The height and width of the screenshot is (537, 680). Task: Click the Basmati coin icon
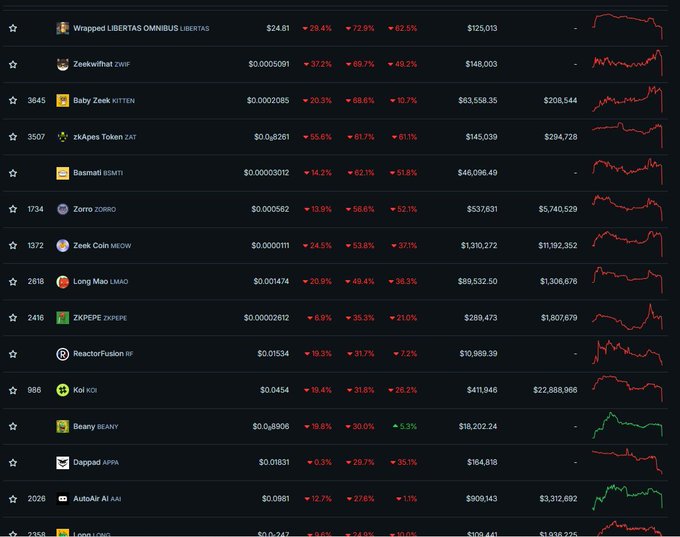(62, 173)
